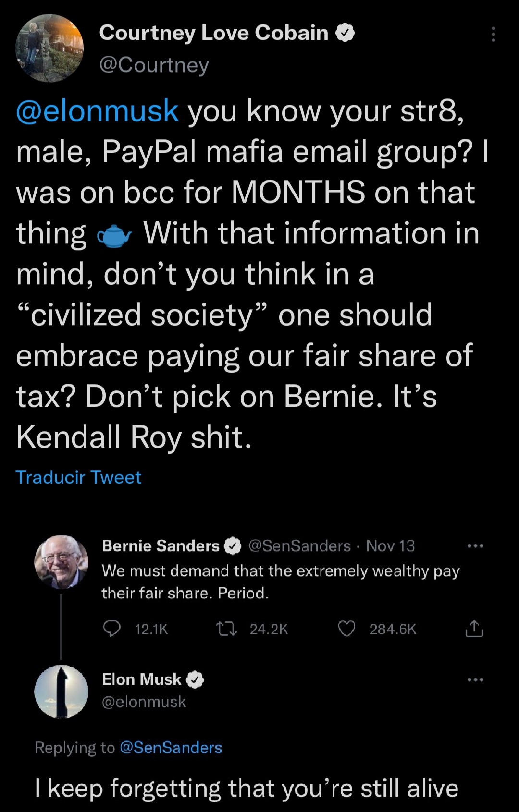
Task: Open more options on Bernie Sanders' tweet
Action: tap(475, 546)
